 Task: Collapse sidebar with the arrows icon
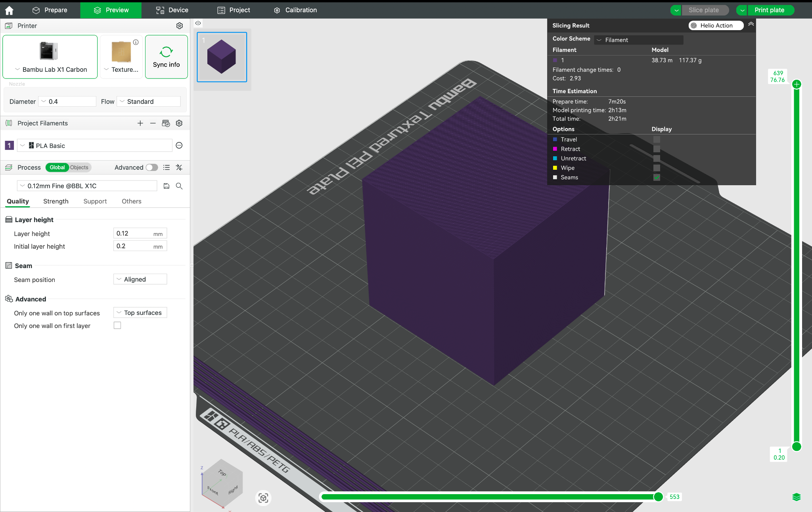198,23
